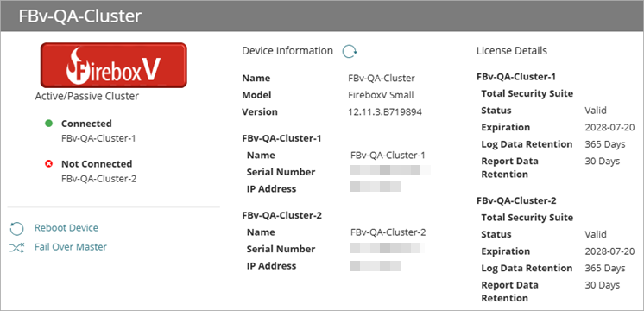Click the Reboot Device circular arrow icon
Image resolution: width=644 pixels, height=311 pixels.
16,228
